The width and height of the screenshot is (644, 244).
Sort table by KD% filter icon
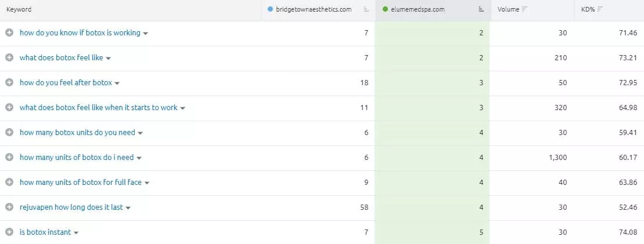point(599,9)
